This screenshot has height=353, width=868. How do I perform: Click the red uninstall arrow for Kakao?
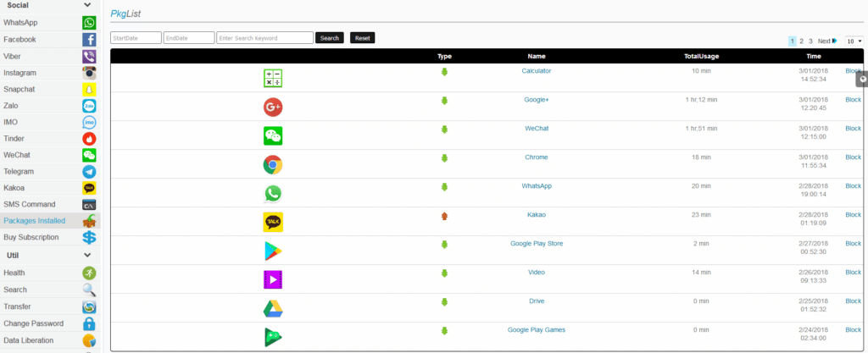click(x=444, y=216)
